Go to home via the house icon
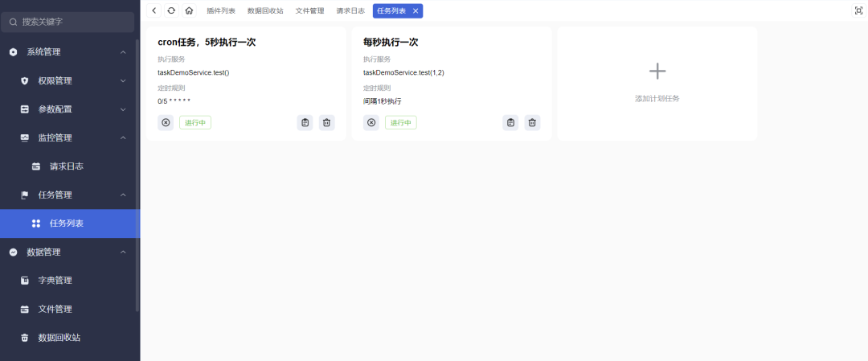The image size is (868, 361). coord(190,10)
